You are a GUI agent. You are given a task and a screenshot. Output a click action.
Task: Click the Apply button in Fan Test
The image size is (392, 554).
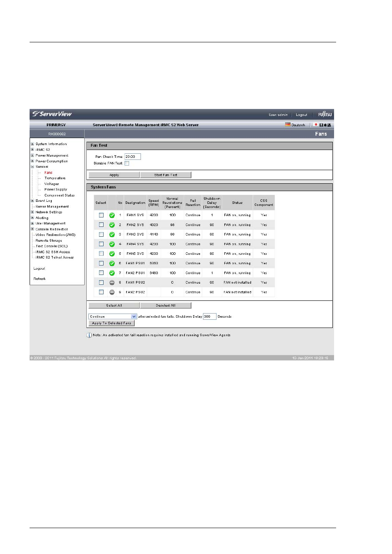[114, 175]
